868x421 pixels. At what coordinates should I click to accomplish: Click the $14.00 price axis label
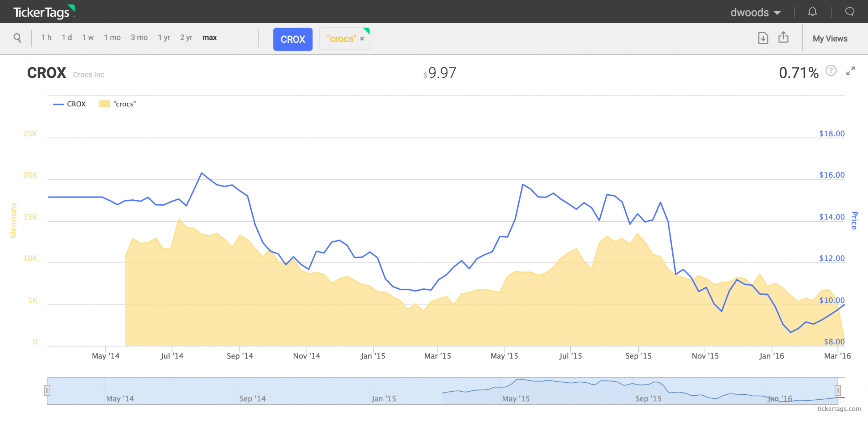pyautogui.click(x=832, y=217)
